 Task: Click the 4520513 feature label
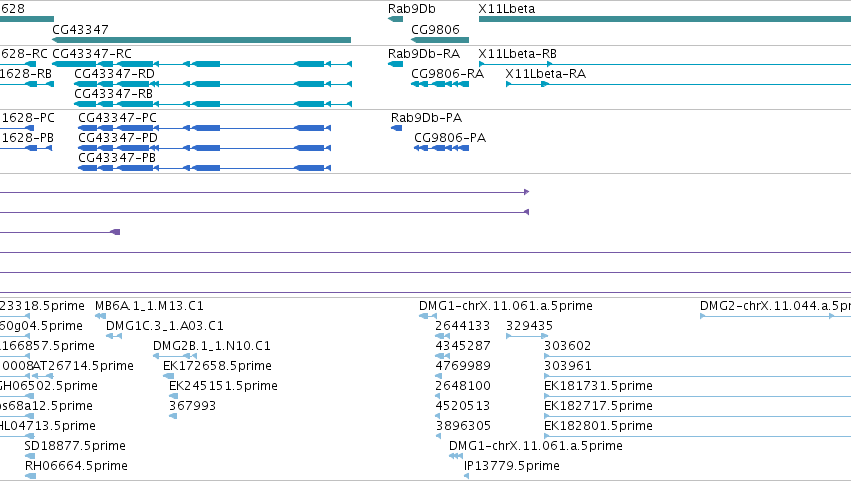click(x=463, y=406)
